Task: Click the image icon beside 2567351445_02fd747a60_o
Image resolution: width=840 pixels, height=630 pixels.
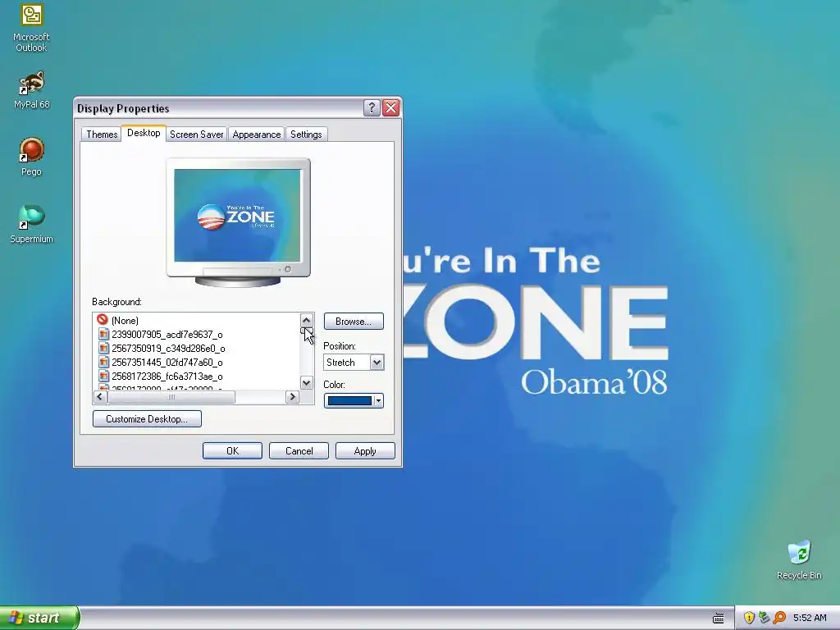Action: click(x=104, y=362)
